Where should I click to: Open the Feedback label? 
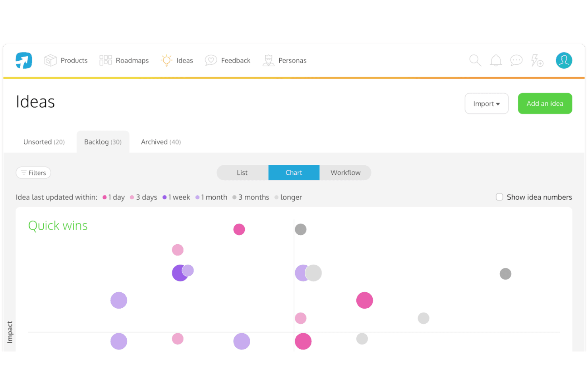point(236,60)
